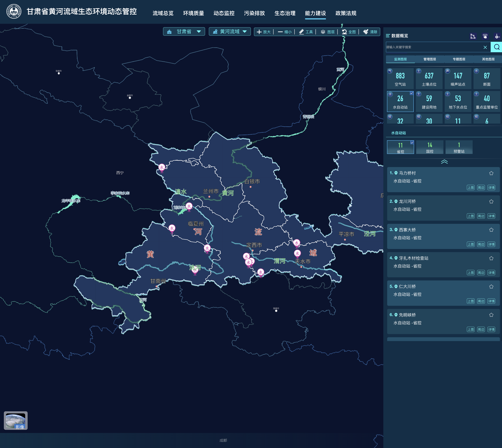Toggle the 重点监管单位 40 layer tile
502x448 pixels.
pos(486,101)
